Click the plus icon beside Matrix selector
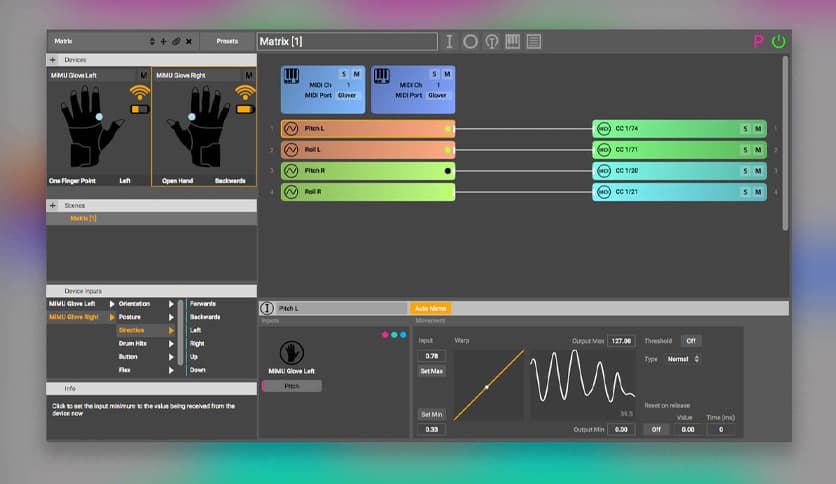Image resolution: width=836 pixels, height=484 pixels. (164, 41)
